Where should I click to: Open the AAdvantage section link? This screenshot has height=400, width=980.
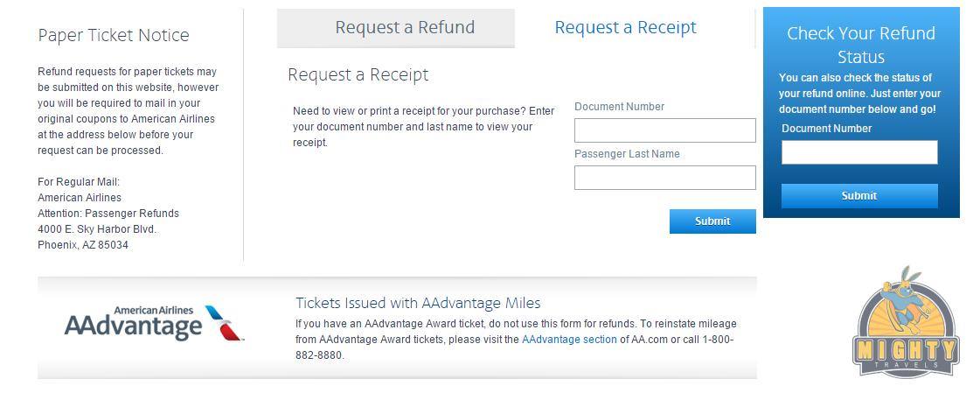point(569,340)
